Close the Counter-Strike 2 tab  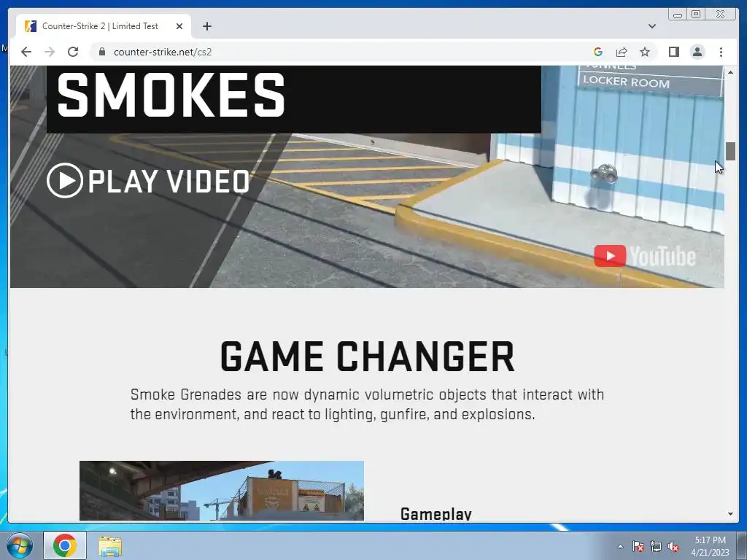pos(179,26)
